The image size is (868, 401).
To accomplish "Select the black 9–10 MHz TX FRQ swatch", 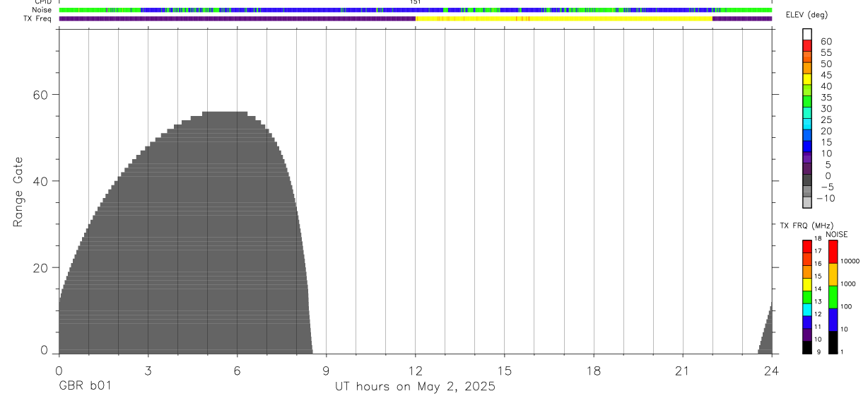I will [807, 347].
